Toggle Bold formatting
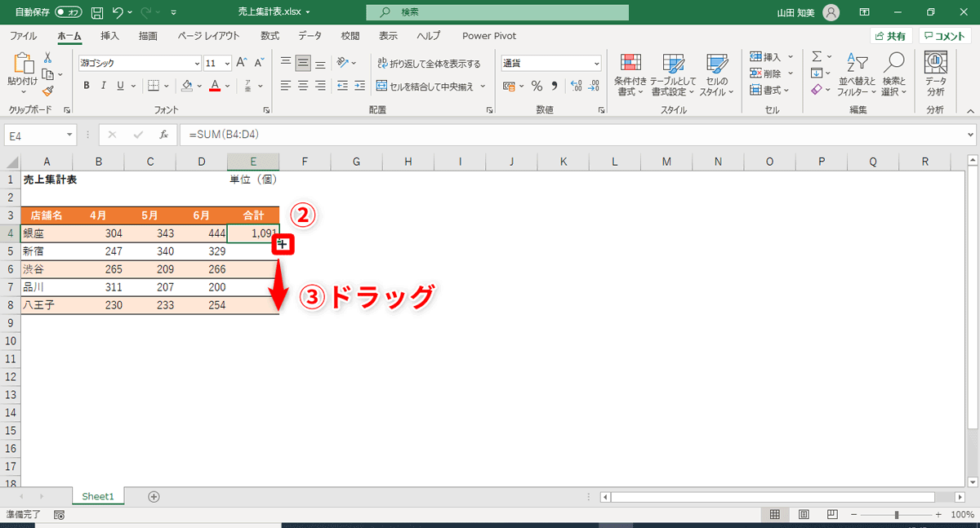 [x=86, y=86]
